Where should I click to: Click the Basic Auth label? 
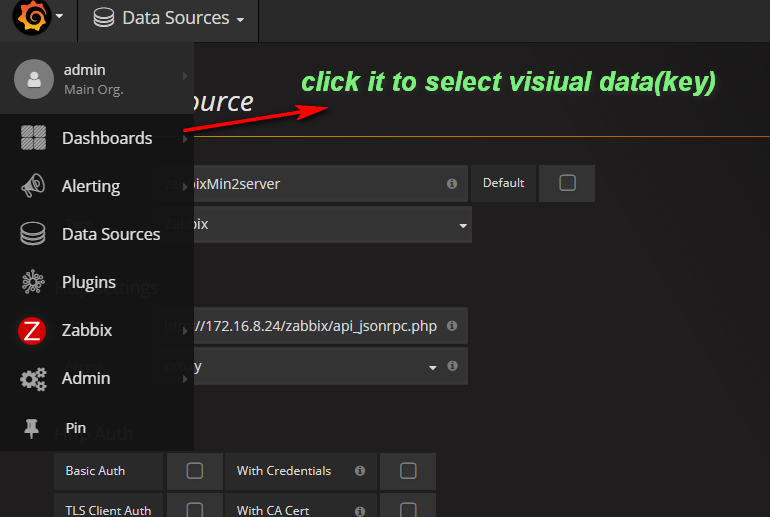coord(95,471)
